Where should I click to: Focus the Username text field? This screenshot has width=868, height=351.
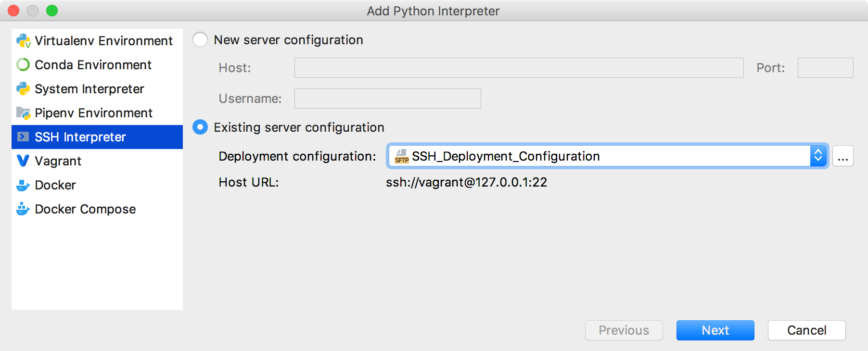point(387,99)
